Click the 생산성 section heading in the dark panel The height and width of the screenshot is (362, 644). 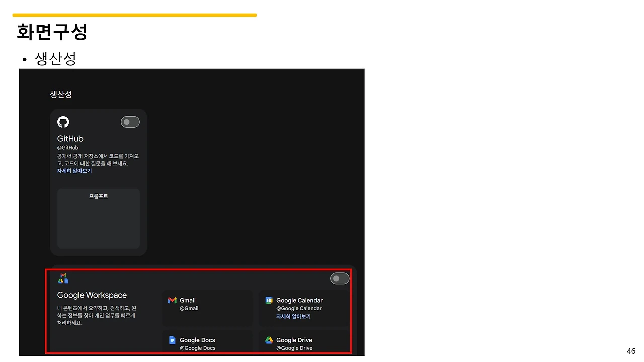coord(61,94)
